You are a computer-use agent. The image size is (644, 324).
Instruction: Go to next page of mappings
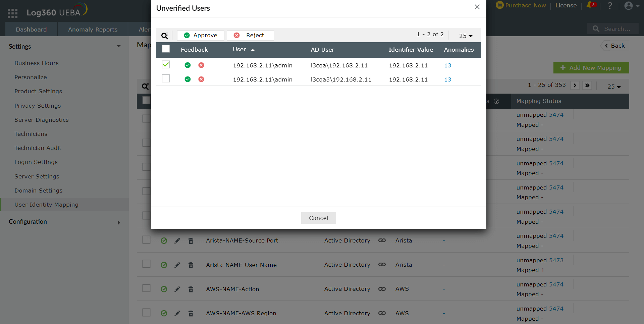(x=575, y=86)
